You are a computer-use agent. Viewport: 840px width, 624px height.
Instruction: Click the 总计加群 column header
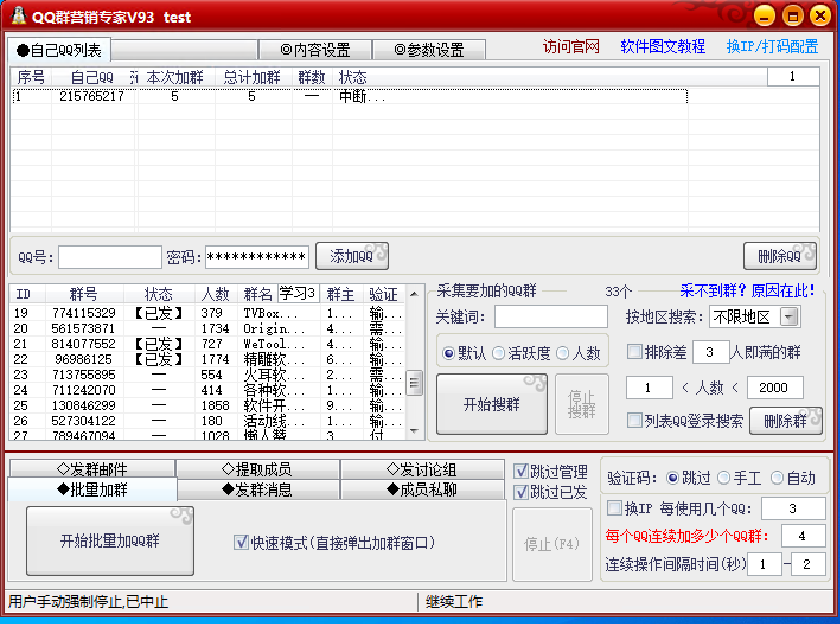(x=253, y=77)
